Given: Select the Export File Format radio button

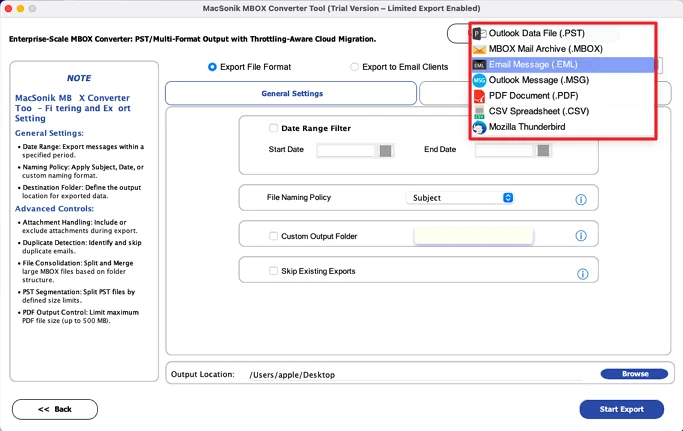Looking at the screenshot, I should point(212,67).
